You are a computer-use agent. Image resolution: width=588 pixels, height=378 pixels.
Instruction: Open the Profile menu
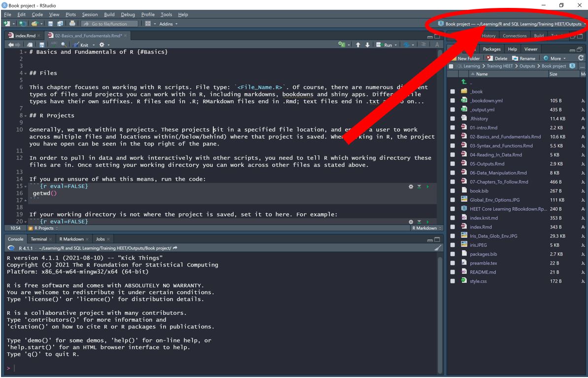[x=148, y=14]
